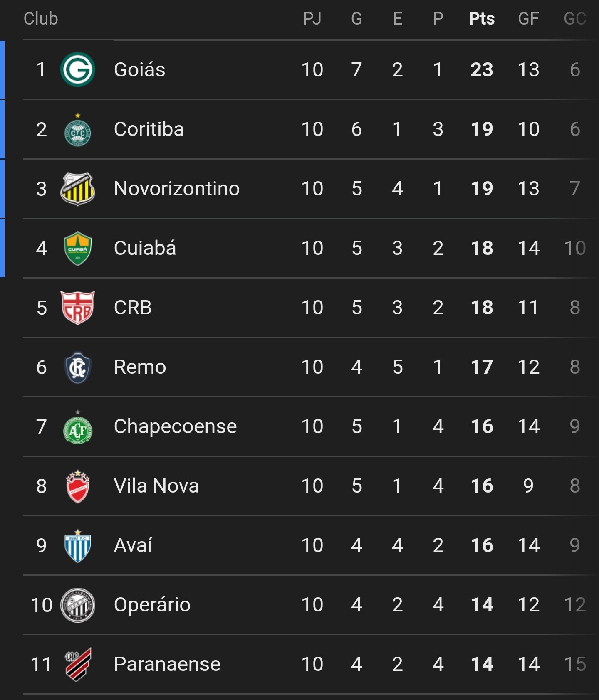The width and height of the screenshot is (599, 700).
Task: Select the Vila Nova red shield icon
Action: [78, 486]
